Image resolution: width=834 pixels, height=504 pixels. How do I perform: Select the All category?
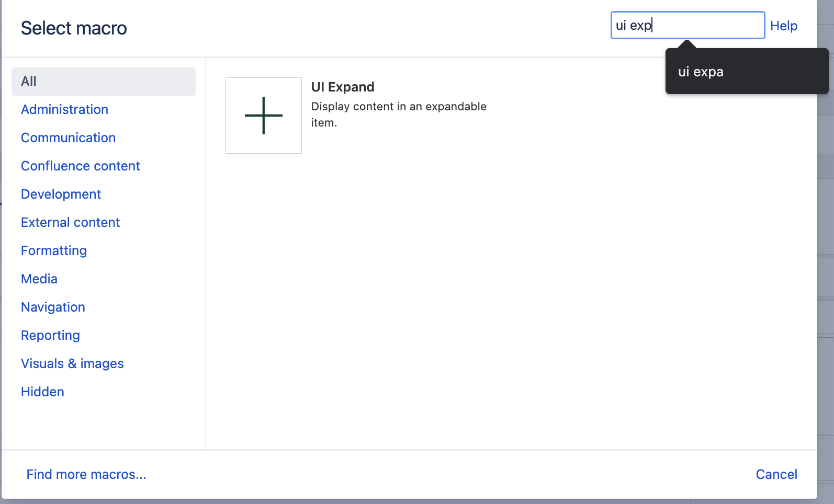click(x=104, y=82)
